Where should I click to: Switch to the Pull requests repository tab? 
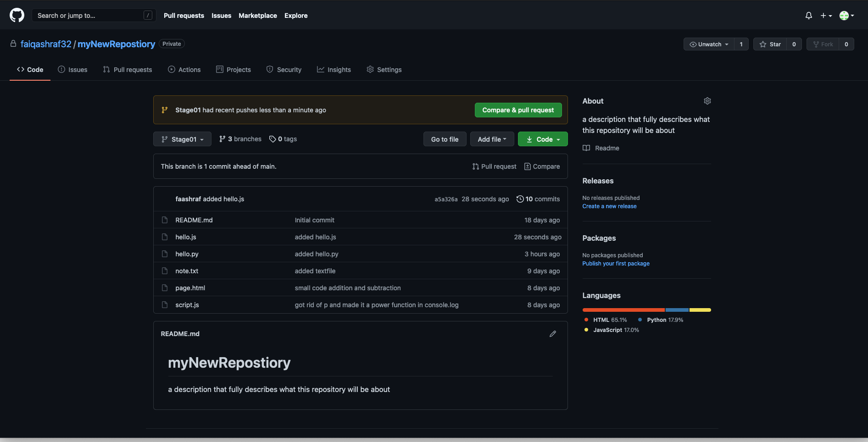[x=128, y=70]
